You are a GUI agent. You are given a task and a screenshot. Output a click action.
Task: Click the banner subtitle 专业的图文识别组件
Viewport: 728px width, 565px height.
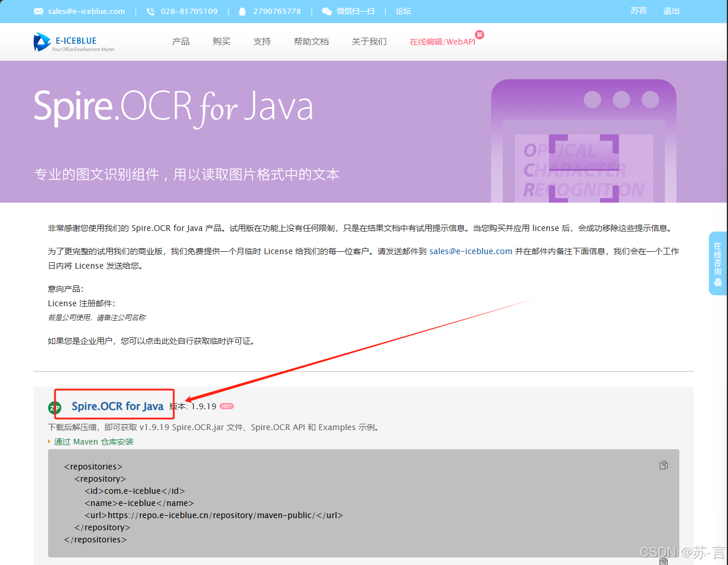[x=186, y=174]
